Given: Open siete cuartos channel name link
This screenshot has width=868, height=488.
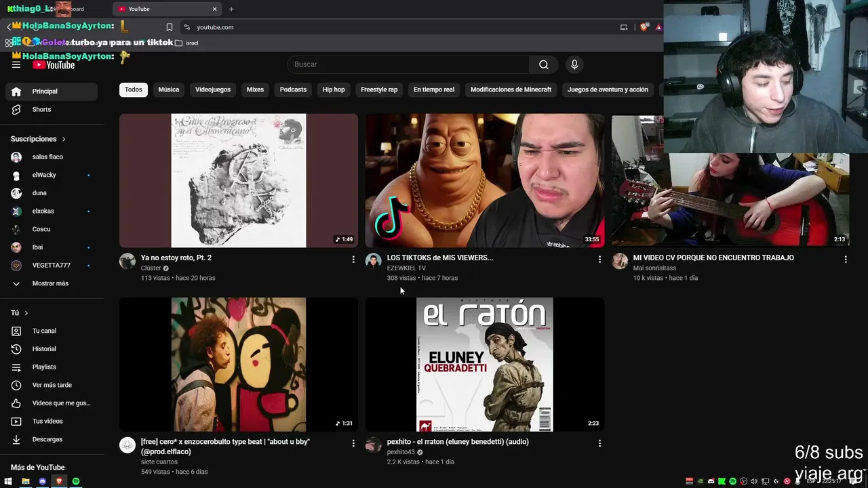Looking at the screenshot, I should point(159,462).
